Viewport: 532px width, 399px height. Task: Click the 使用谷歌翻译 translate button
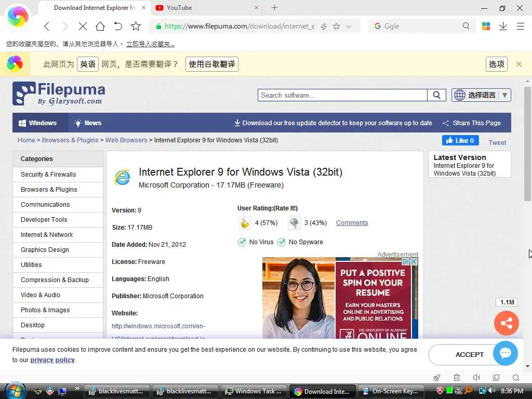point(212,64)
